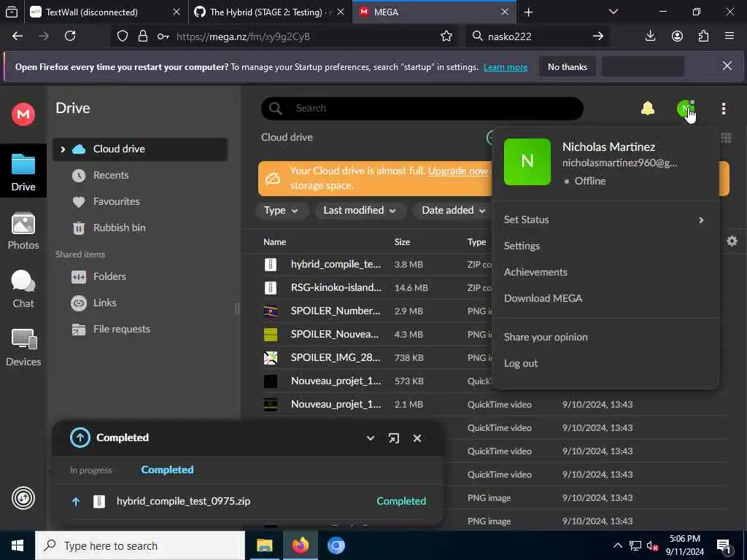Switch to Completed transfers tab
747x560 pixels.
[167, 470]
